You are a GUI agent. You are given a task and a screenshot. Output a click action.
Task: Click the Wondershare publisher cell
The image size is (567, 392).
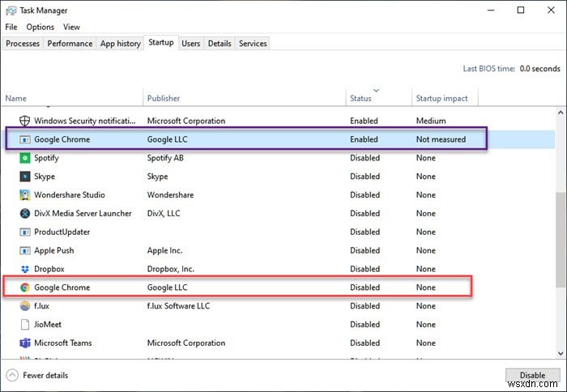[x=170, y=195]
